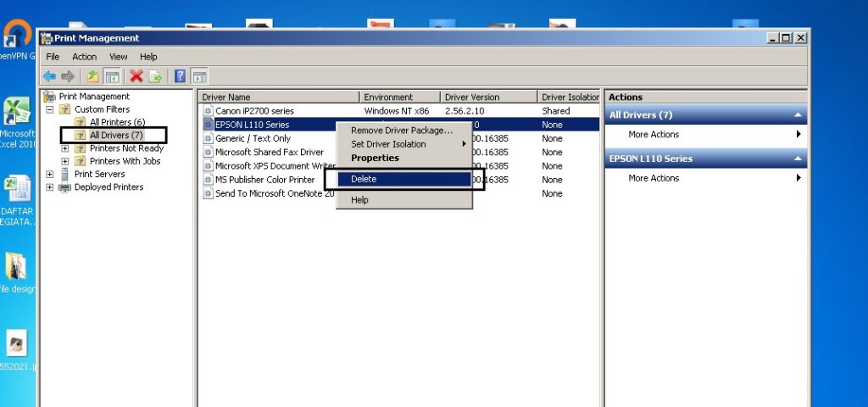Toggle Show/Hide Action Pane toolbar button

coord(199,75)
